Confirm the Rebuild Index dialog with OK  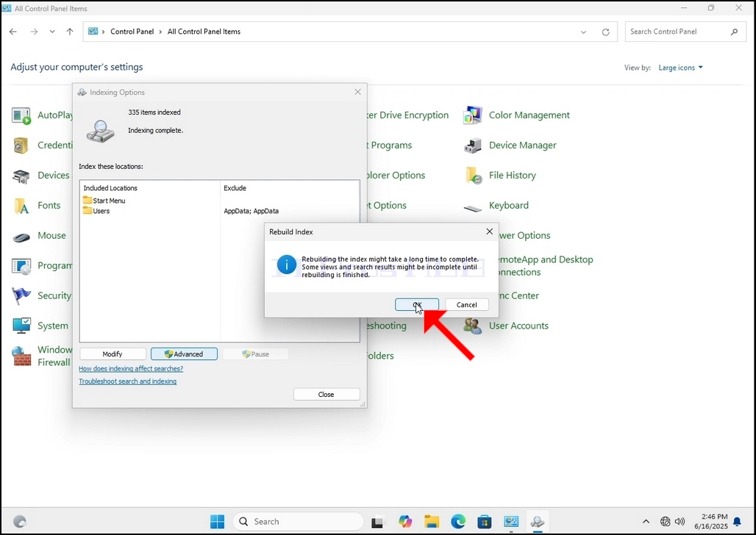[x=416, y=305]
